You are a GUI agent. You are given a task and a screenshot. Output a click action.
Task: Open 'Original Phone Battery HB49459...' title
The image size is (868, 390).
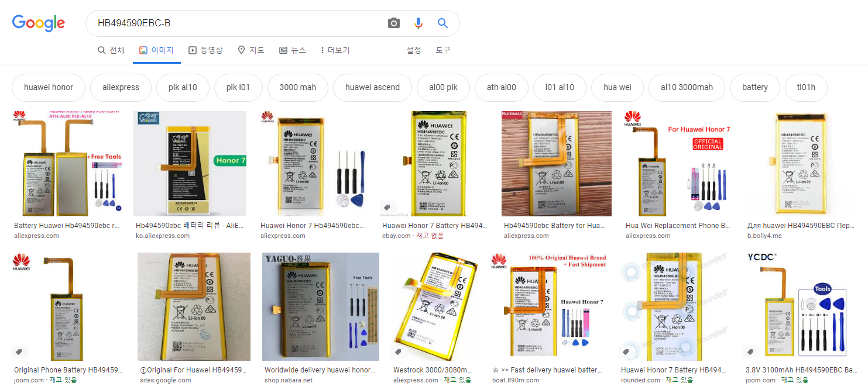[69, 370]
